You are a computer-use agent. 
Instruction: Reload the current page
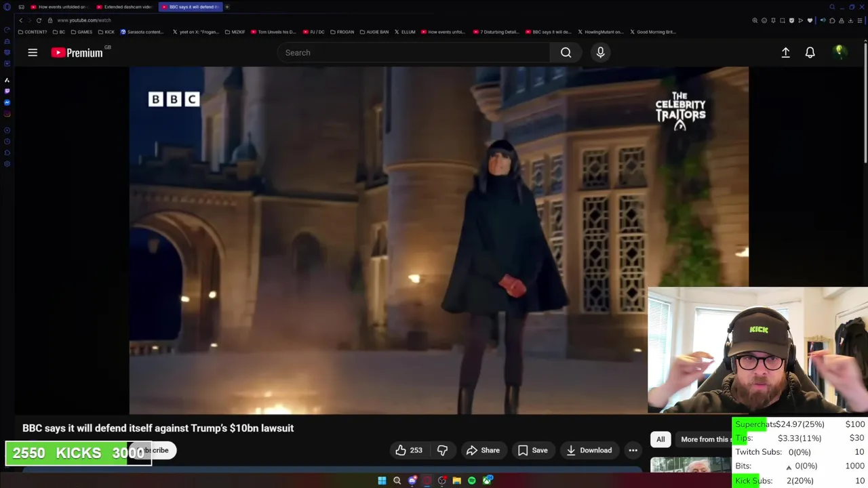[x=39, y=20]
